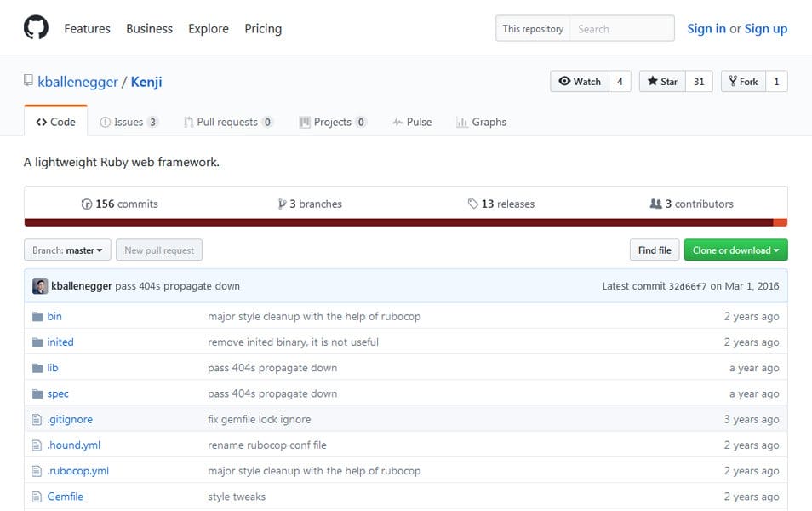812x511 pixels.
Task: Open the 13 releases link
Action: (500, 204)
